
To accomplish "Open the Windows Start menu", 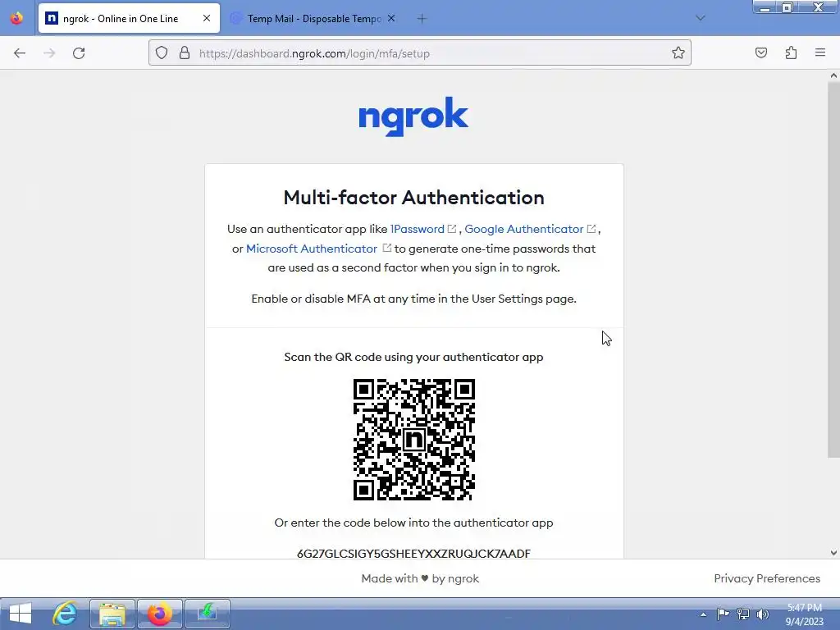I will pyautogui.click(x=21, y=614).
